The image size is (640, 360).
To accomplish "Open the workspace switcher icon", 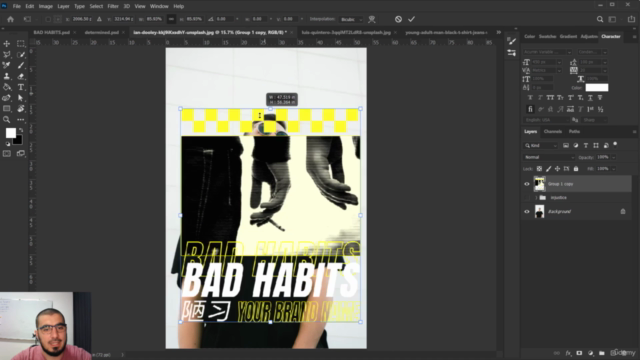I will [612, 19].
